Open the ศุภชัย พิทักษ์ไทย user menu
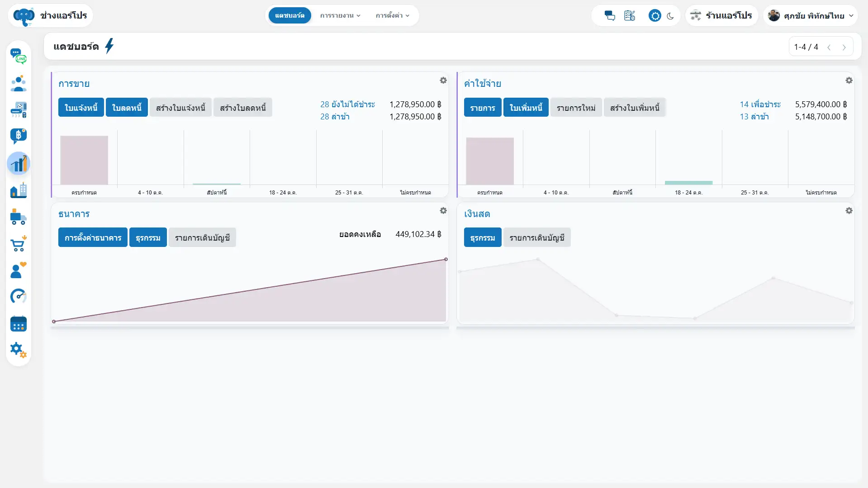868x488 pixels. (x=811, y=16)
